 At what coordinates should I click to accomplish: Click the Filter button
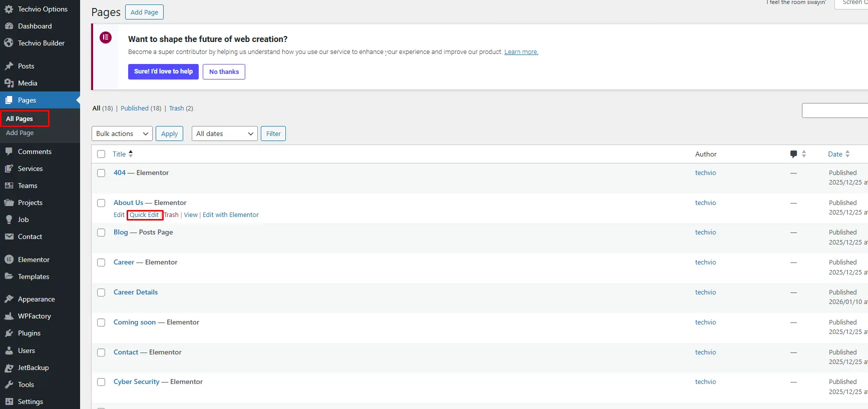[x=273, y=133]
